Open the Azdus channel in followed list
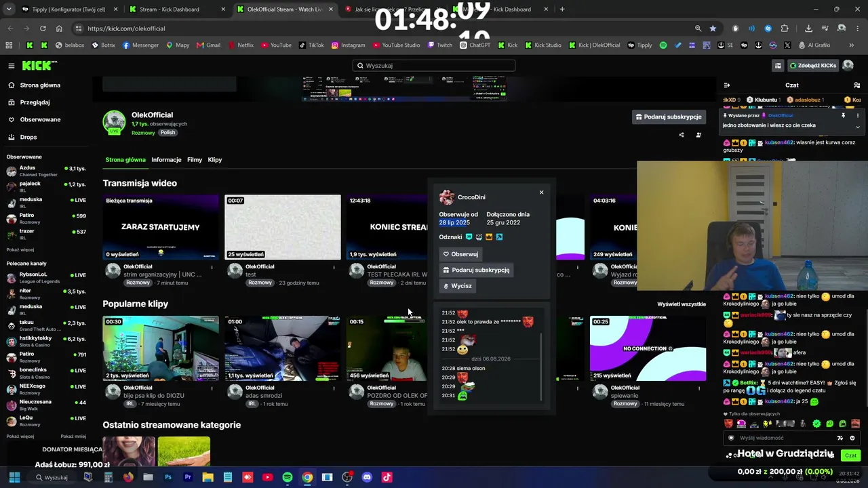 click(x=46, y=171)
